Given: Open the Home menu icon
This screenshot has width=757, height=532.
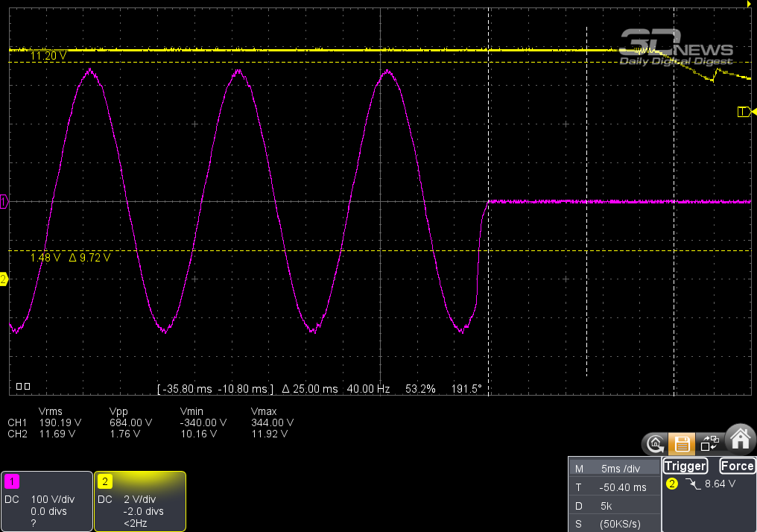Looking at the screenshot, I should click(x=740, y=440).
